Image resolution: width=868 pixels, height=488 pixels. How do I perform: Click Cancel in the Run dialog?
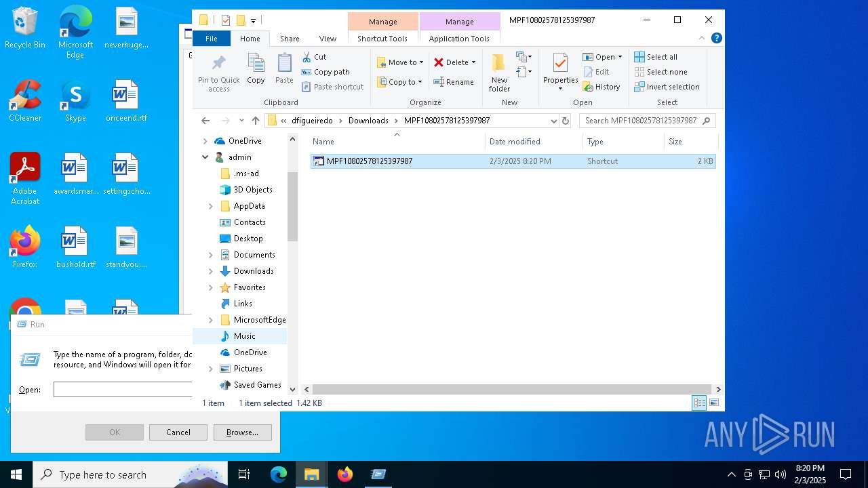[x=178, y=432]
